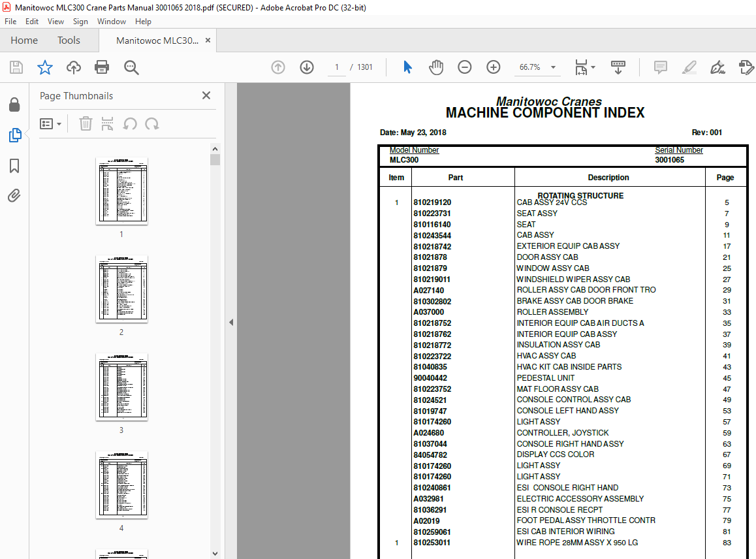Click description SEAT ASSY
The height and width of the screenshot is (559, 756).
537,213
